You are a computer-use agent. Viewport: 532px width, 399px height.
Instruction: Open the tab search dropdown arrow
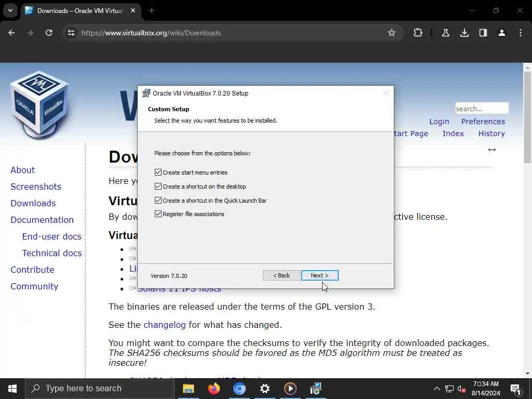10,10
